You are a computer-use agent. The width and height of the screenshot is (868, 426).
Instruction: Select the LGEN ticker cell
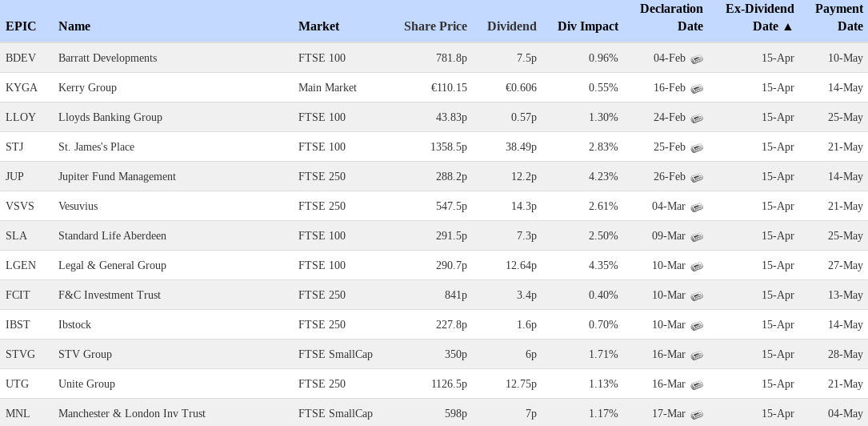pyautogui.click(x=21, y=265)
